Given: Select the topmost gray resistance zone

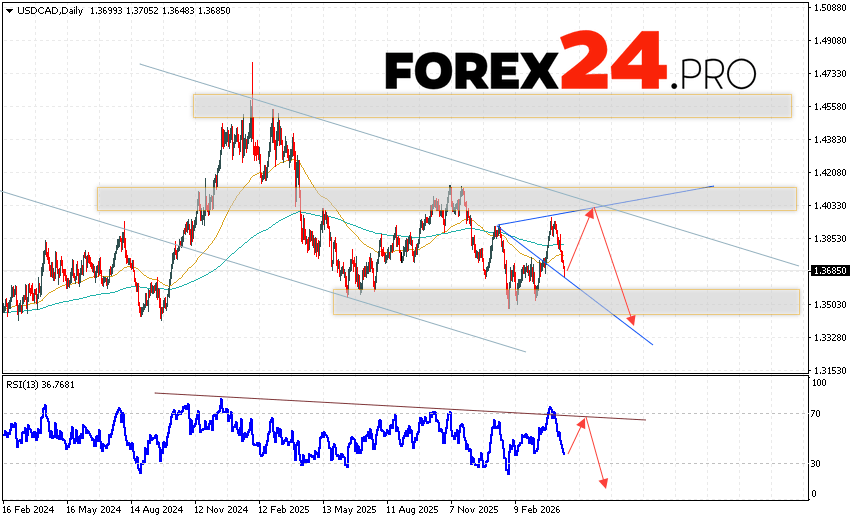Looking at the screenshot, I should (x=492, y=105).
